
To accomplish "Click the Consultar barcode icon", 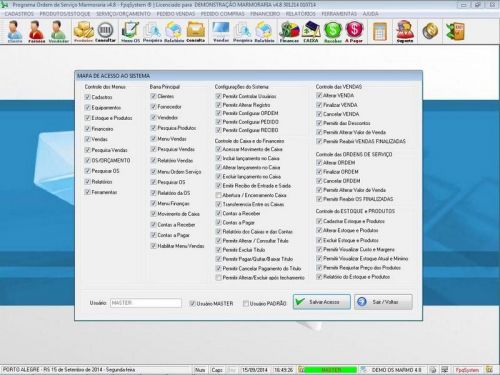I will [x=106, y=32].
